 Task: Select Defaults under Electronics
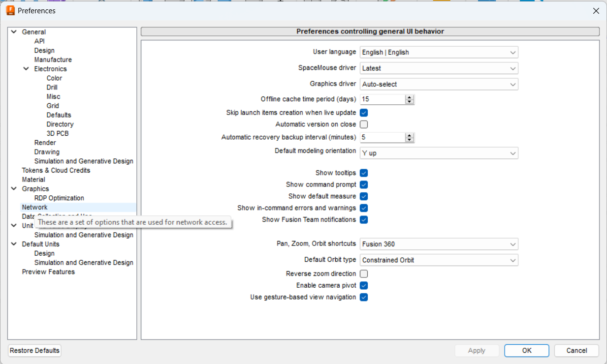pos(59,115)
